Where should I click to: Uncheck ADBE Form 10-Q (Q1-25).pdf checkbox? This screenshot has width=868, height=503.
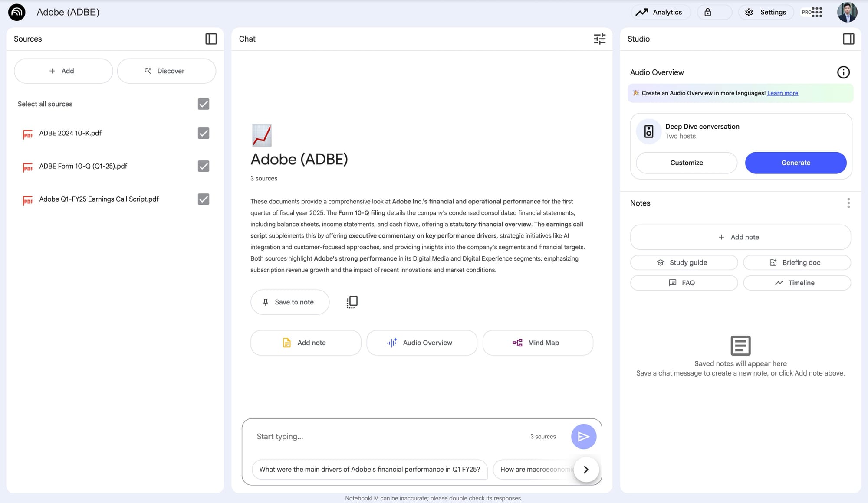[204, 166]
